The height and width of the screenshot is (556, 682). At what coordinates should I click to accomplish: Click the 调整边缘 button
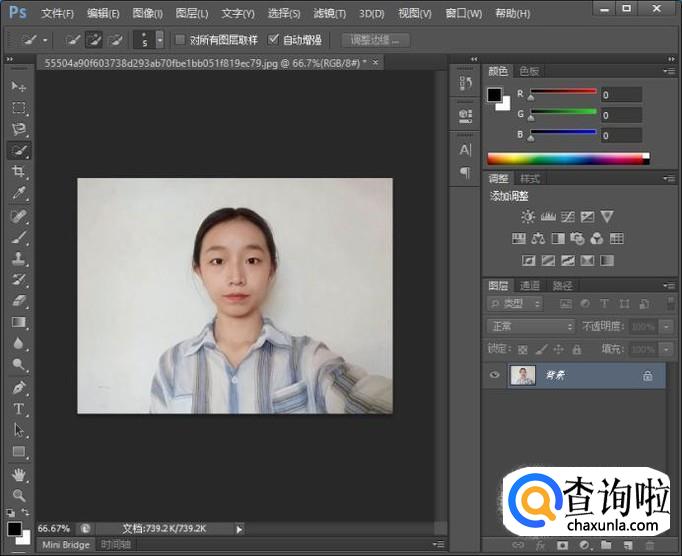[375, 41]
